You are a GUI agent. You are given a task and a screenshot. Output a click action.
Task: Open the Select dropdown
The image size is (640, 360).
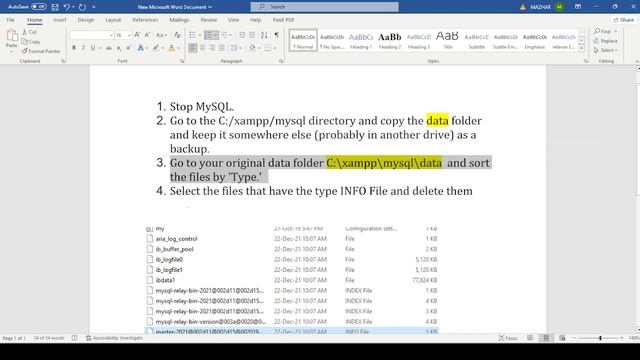pos(606,50)
